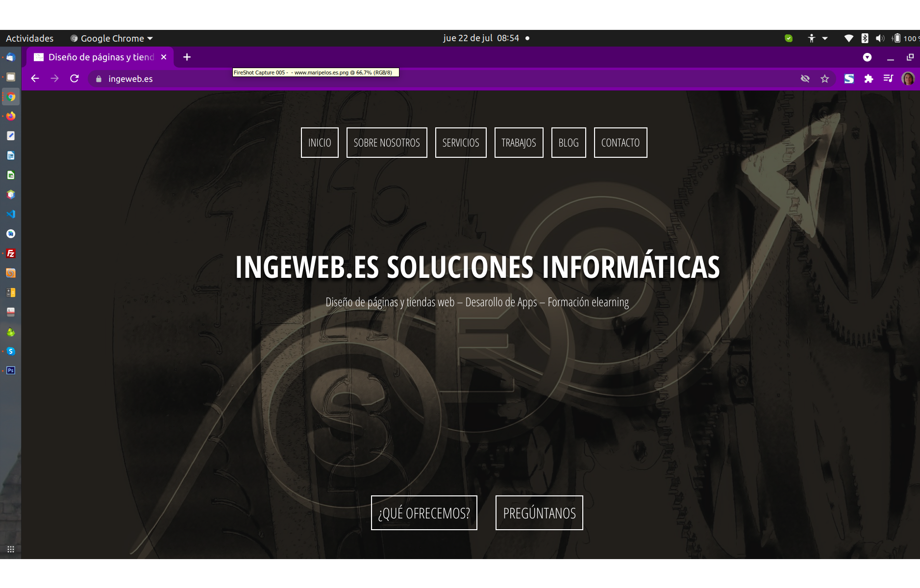Open CONTACTO in the site navigation
920x588 pixels.
[621, 143]
